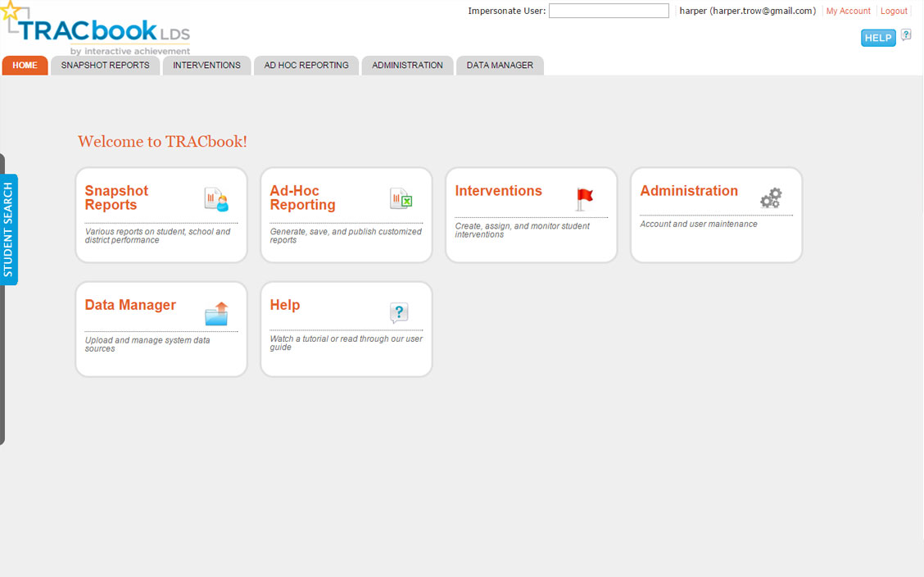Screen dimensions: 924x577
Task: Open the Data Manager tab
Action: (500, 66)
